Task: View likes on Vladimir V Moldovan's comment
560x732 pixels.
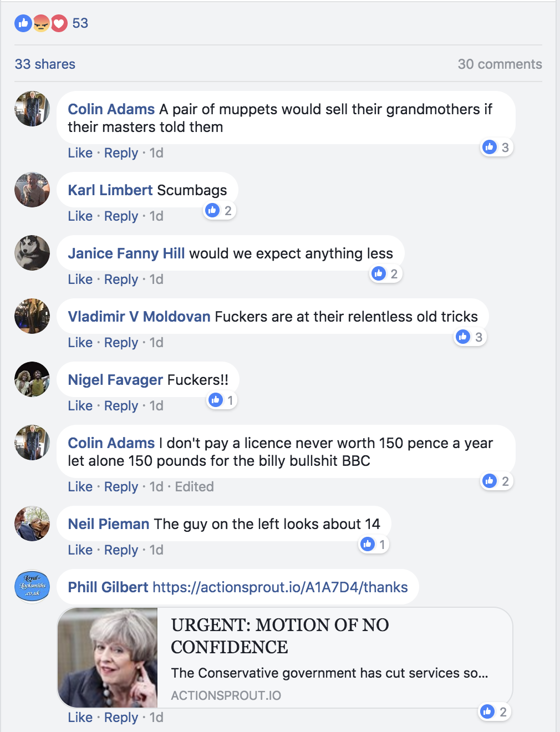Action: click(x=471, y=337)
